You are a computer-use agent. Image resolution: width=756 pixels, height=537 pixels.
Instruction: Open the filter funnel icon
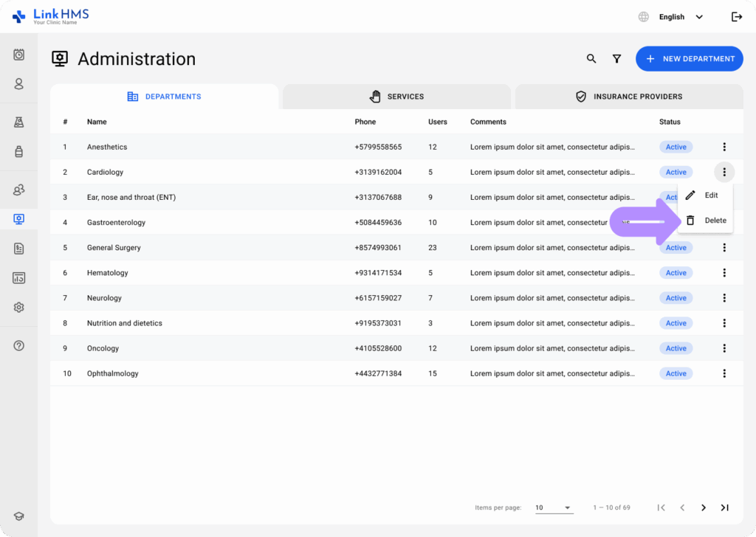[x=616, y=59]
